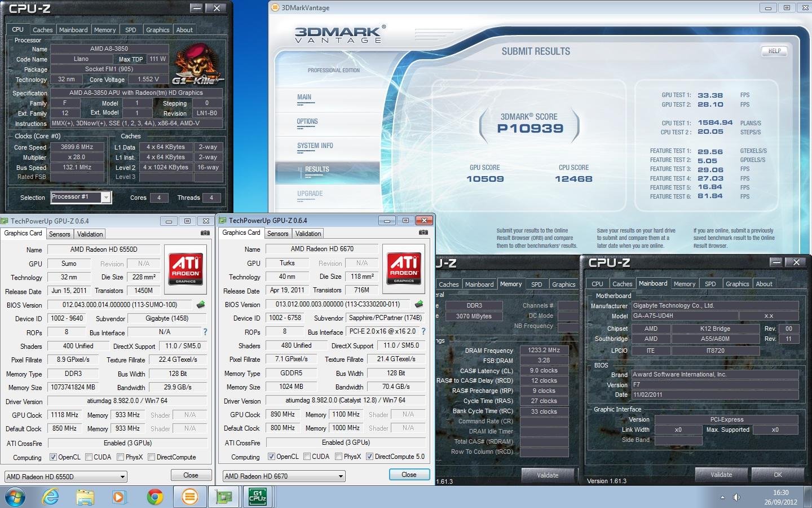Click BIOS date 11/02/2011 field
The image size is (812, 508).
pos(715,395)
